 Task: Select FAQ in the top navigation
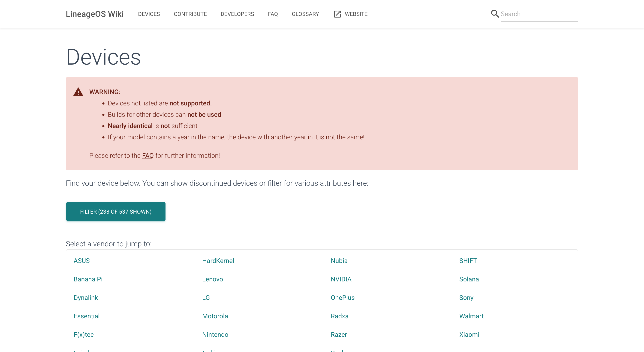pos(273,14)
